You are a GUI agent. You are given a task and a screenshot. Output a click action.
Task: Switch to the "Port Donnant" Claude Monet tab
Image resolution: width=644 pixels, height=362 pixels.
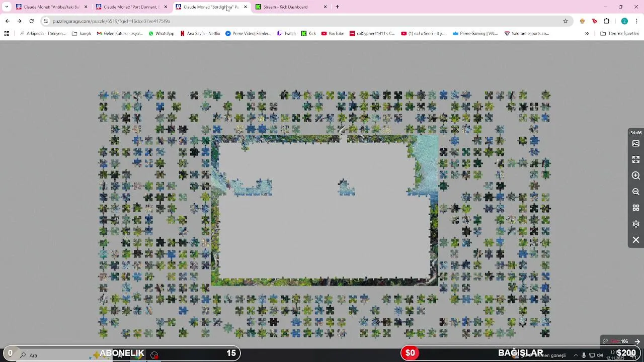pos(131,7)
